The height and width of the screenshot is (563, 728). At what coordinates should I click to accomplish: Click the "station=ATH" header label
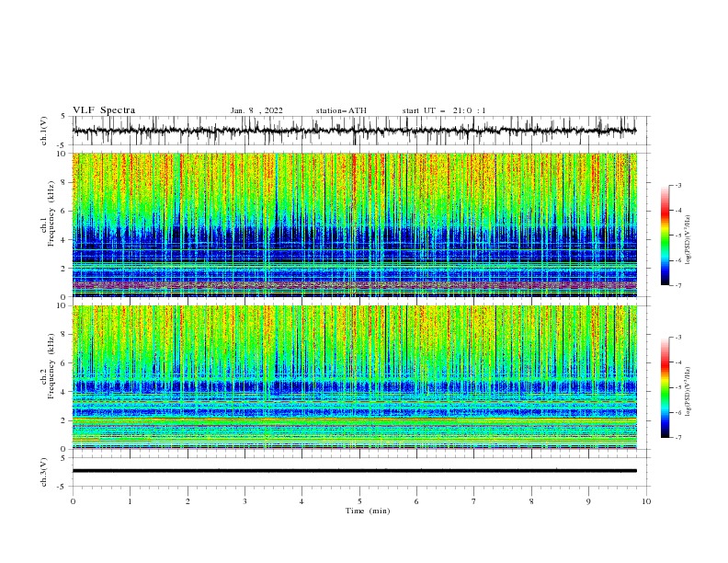tap(341, 110)
